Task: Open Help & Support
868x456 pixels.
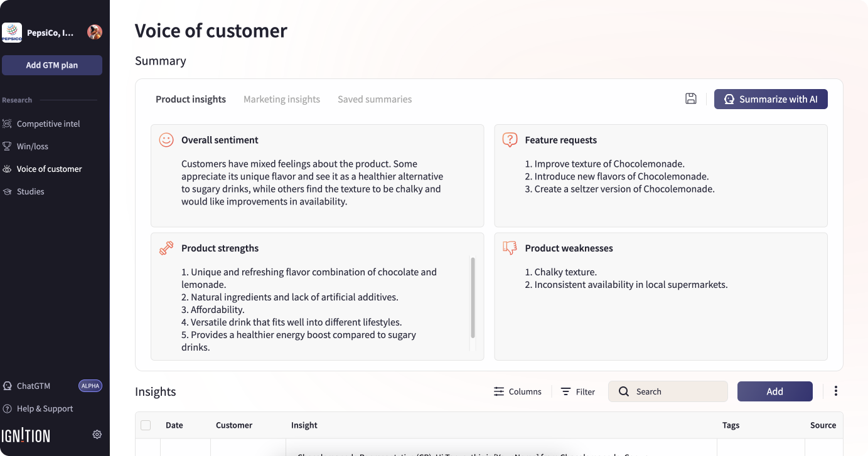Action: point(45,408)
